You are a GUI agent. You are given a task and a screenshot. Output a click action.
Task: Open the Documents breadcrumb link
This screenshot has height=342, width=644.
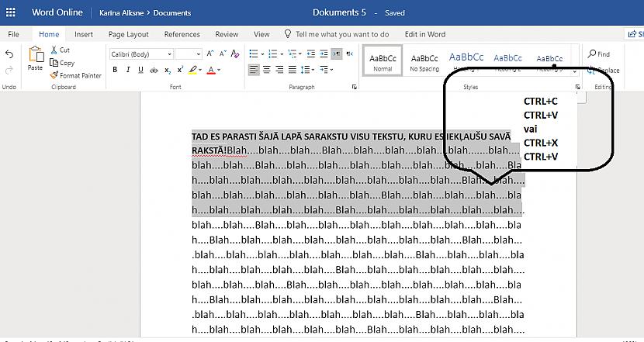coord(172,12)
